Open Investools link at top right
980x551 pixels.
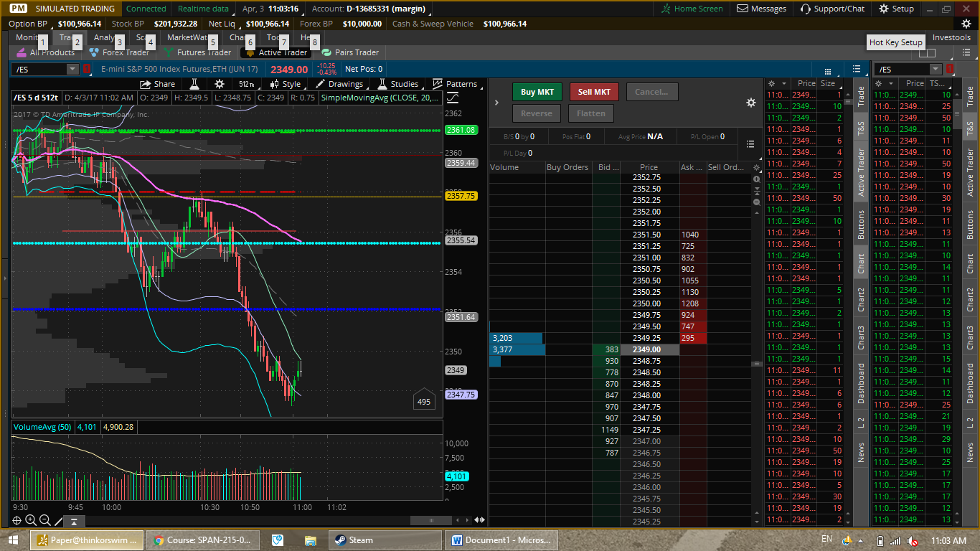[951, 37]
